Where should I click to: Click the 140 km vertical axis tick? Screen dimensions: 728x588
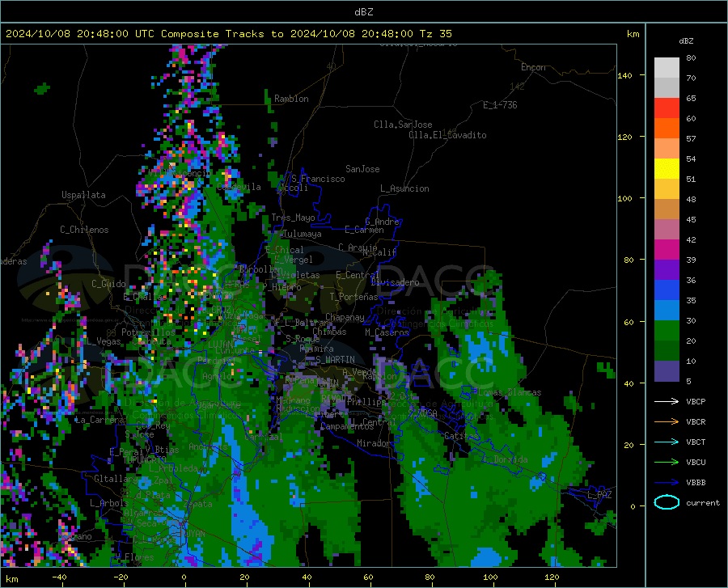pos(625,75)
